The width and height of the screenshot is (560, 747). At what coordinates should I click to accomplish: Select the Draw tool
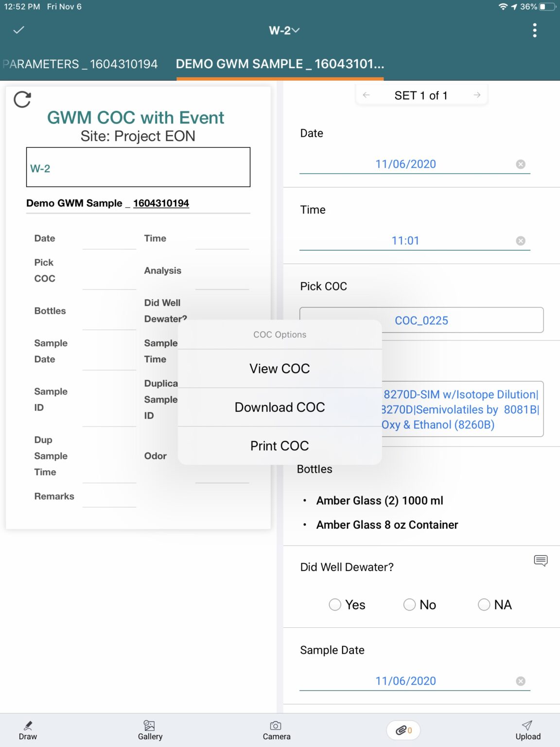pyautogui.click(x=28, y=729)
